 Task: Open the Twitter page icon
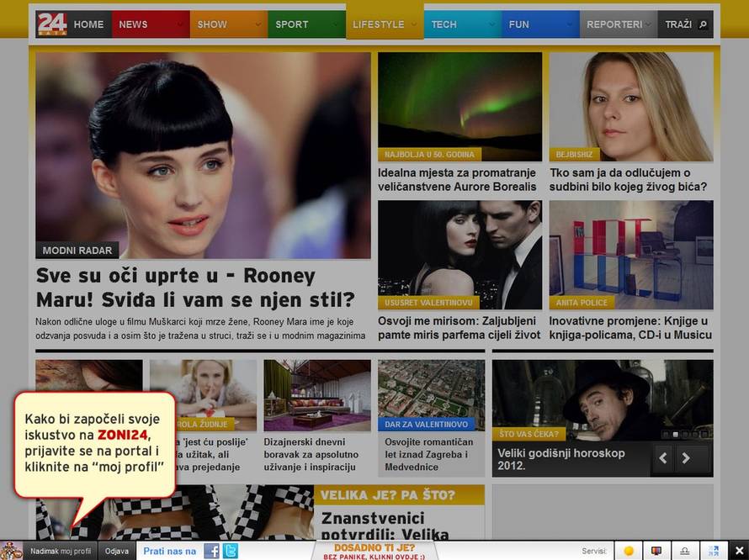230,552
